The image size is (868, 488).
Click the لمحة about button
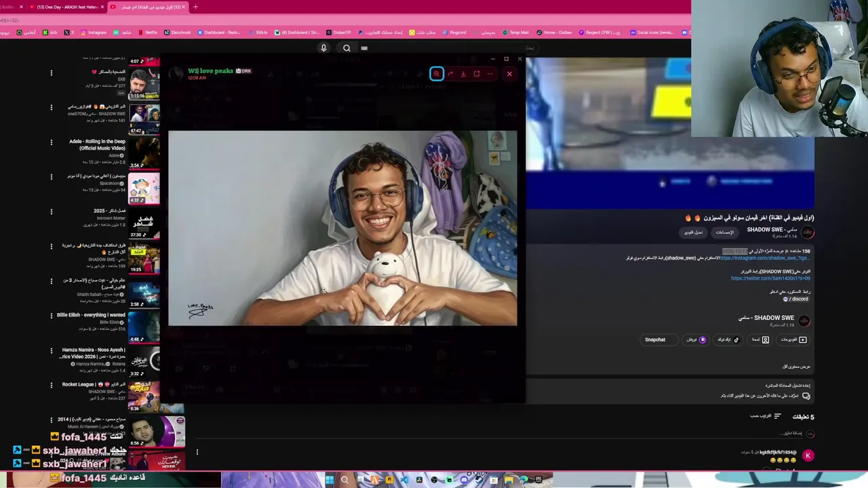[760, 340]
